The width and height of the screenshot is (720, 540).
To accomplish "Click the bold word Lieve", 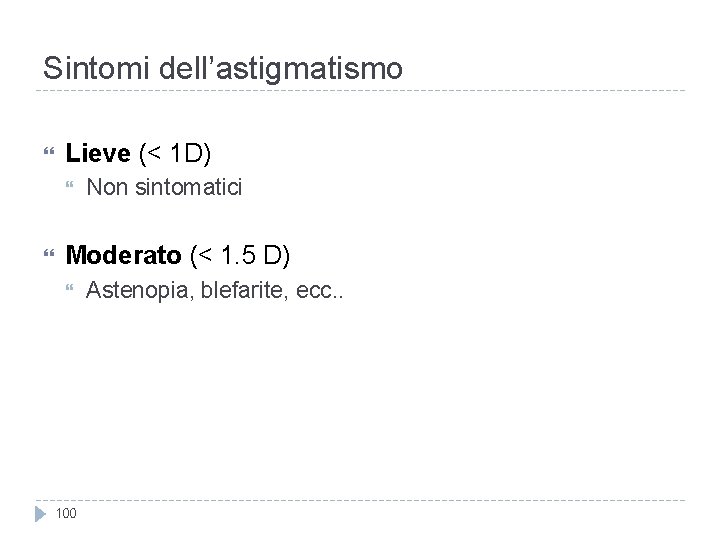I will point(97,153).
